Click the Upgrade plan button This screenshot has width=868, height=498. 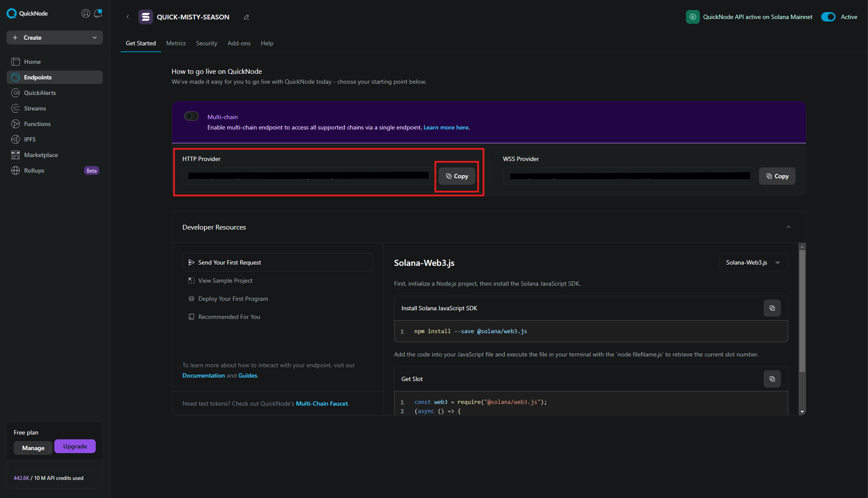pos(75,446)
